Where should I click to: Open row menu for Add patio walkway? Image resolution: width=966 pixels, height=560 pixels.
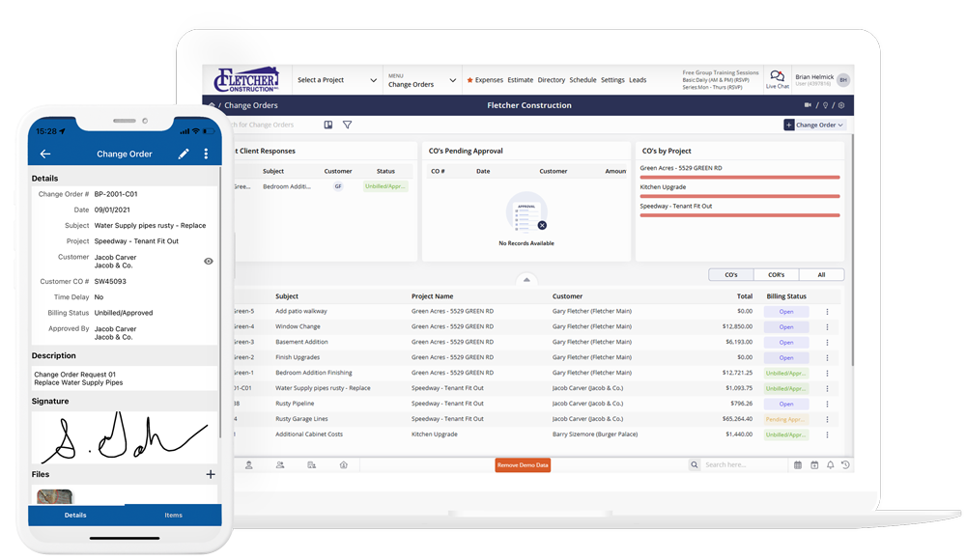pyautogui.click(x=828, y=312)
